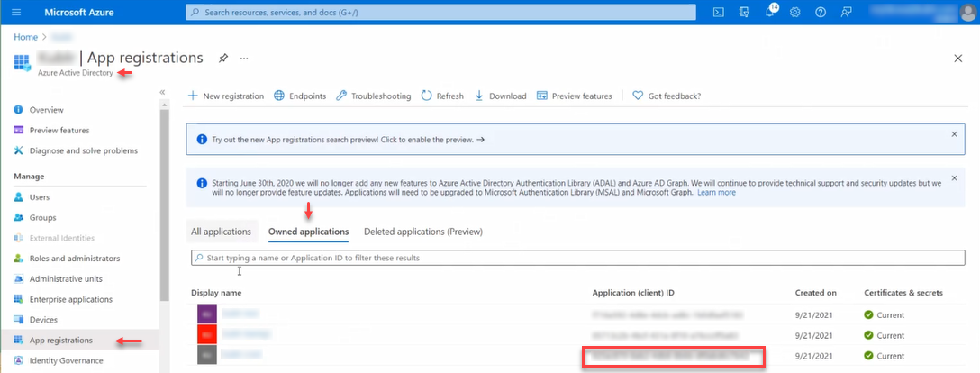Open the Directories and subscriptions filter icon

tap(744, 12)
